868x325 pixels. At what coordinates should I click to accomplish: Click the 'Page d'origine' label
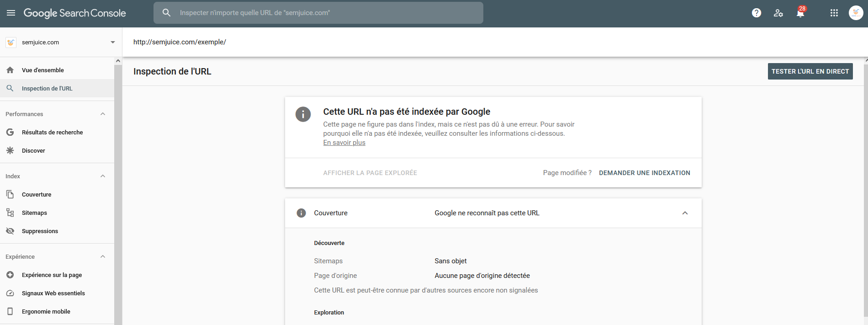(x=335, y=276)
